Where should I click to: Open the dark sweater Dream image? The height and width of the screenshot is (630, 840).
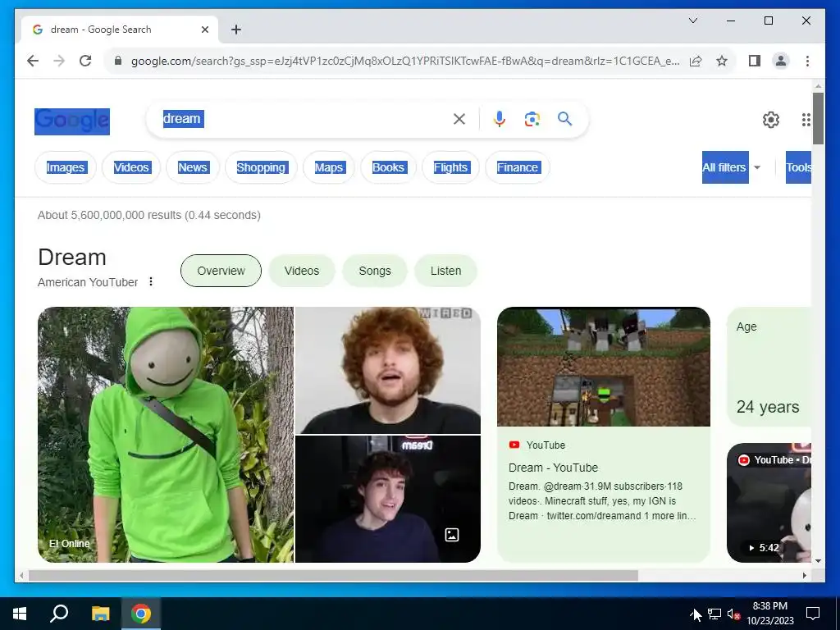click(388, 500)
